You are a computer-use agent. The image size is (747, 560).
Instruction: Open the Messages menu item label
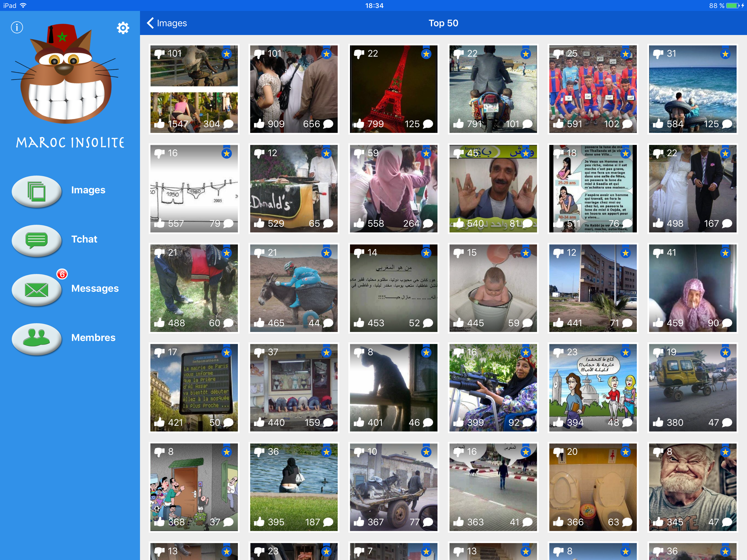click(95, 288)
